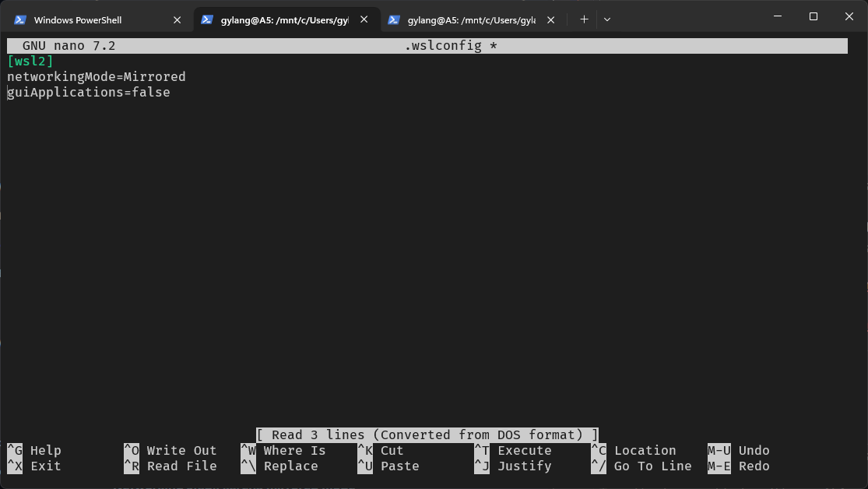Image resolution: width=868 pixels, height=489 pixels.
Task: Maximize the terminal window
Action: 814,16
